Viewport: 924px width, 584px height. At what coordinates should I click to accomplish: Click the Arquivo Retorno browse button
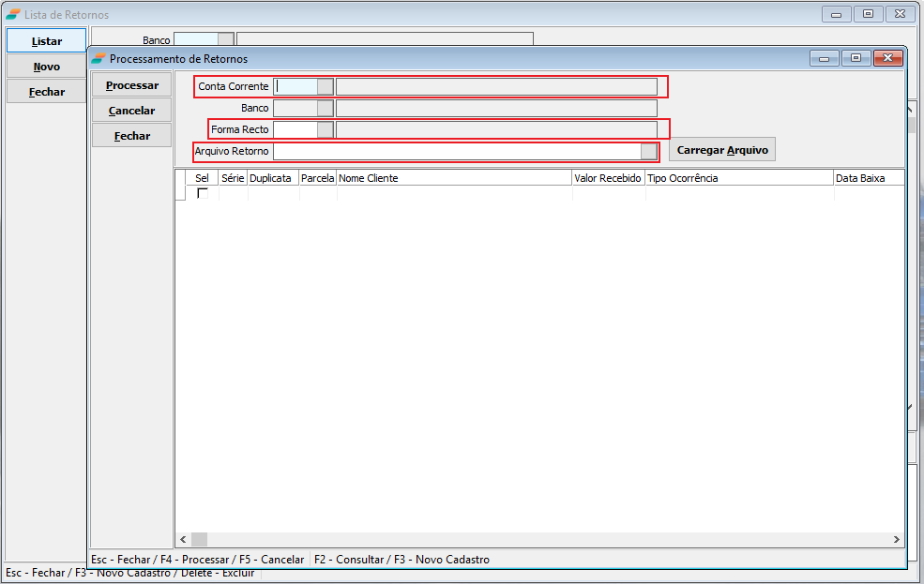coord(649,152)
